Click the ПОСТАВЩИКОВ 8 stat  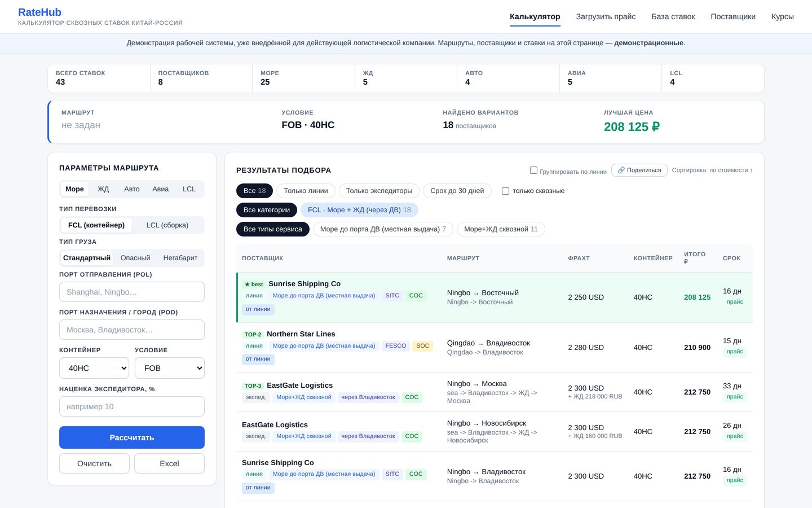coord(201,78)
